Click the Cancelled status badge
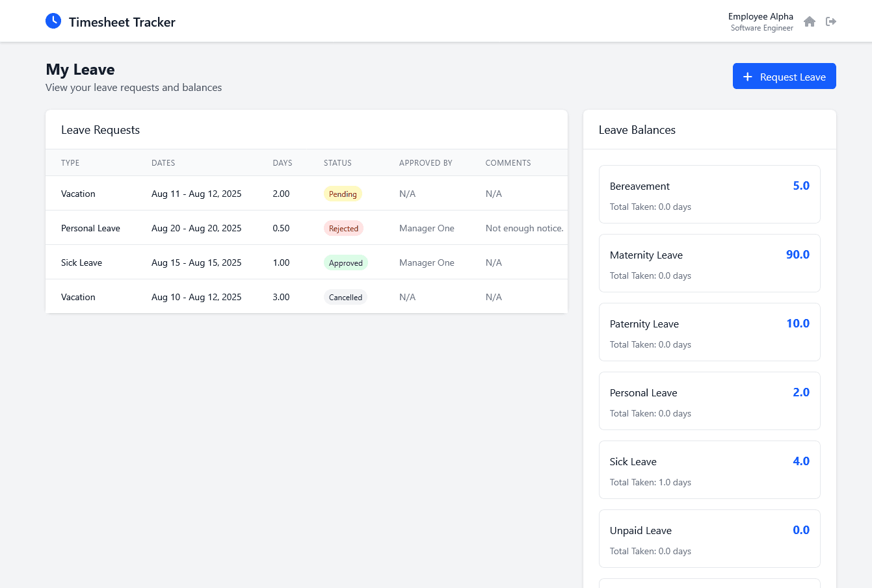The image size is (872, 588). coord(345,297)
